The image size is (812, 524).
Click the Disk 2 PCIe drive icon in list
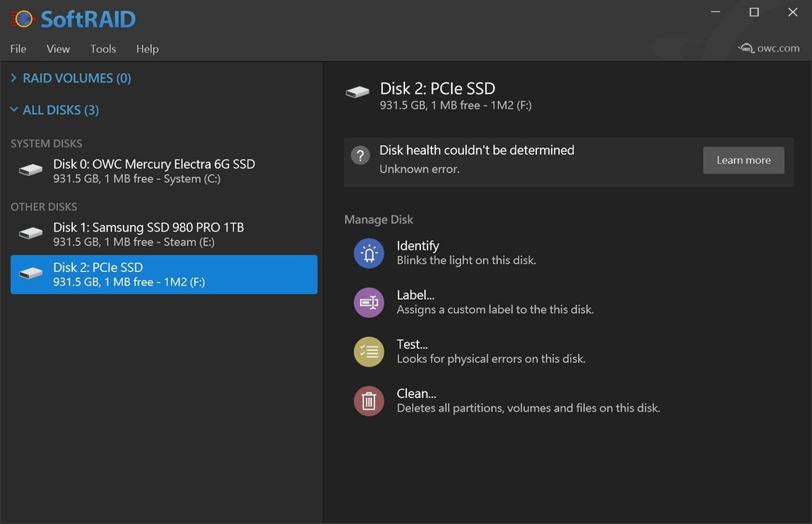31,273
